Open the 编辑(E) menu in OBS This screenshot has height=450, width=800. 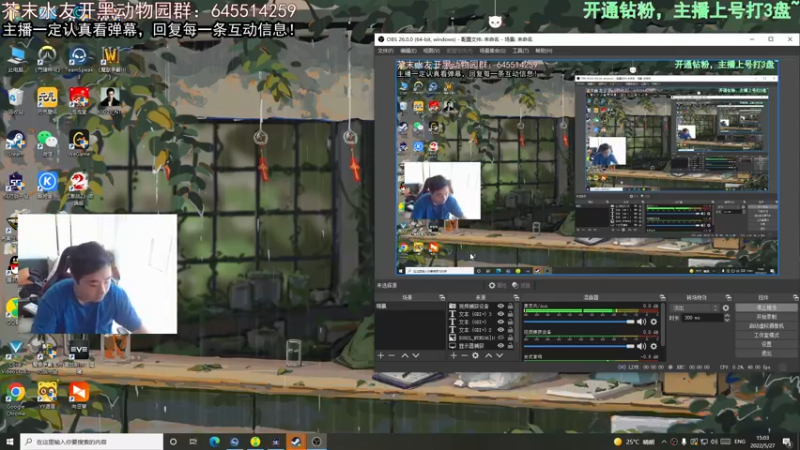point(408,51)
